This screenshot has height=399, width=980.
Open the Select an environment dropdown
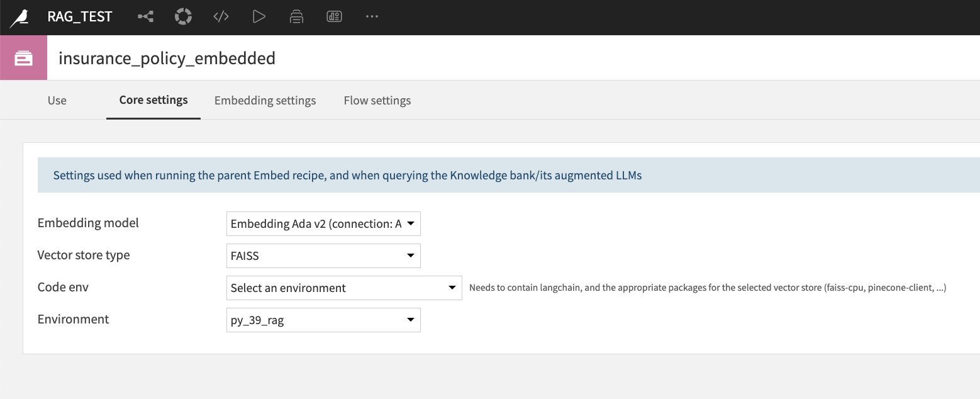coord(344,288)
